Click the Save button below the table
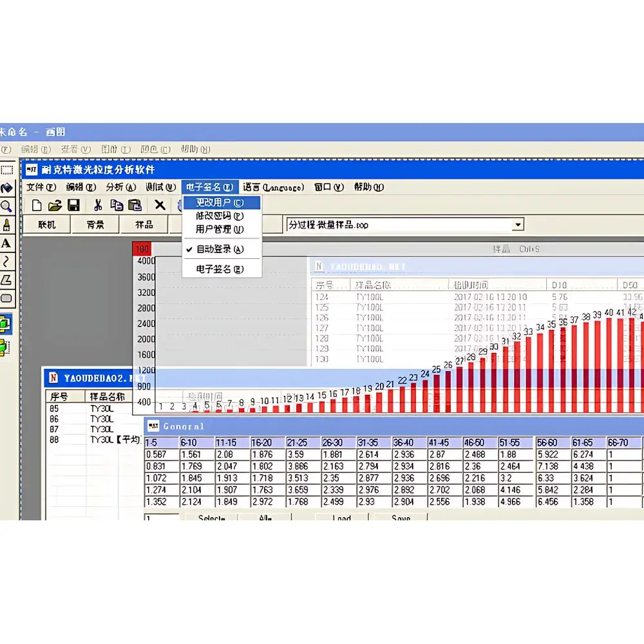 pyautogui.click(x=399, y=519)
